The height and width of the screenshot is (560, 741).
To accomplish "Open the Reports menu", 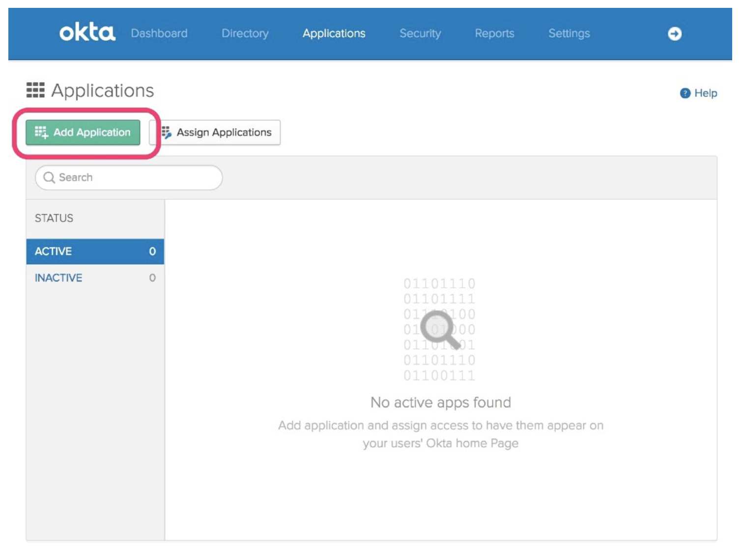I will coord(494,33).
